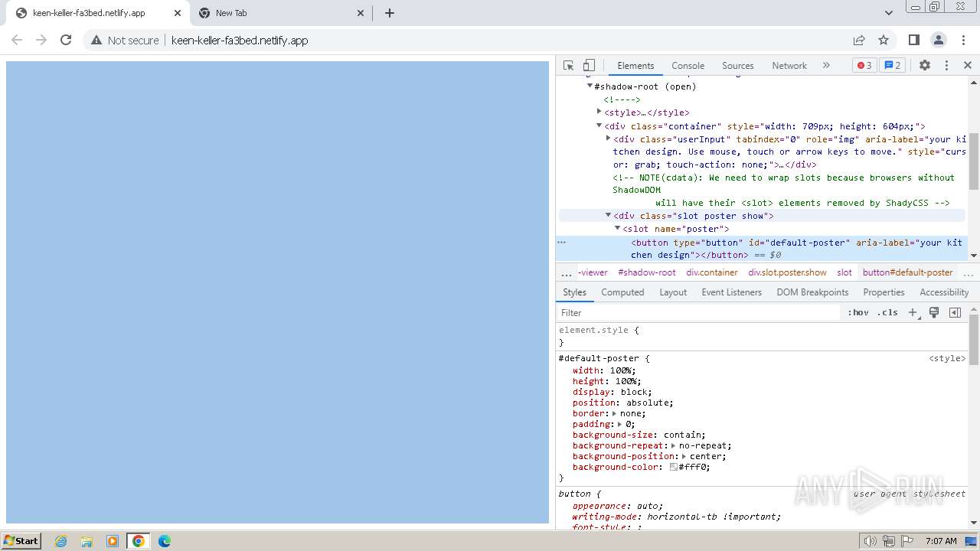Expand the background-repeat property arrow
The height and width of the screenshot is (551, 980).
tap(673, 445)
